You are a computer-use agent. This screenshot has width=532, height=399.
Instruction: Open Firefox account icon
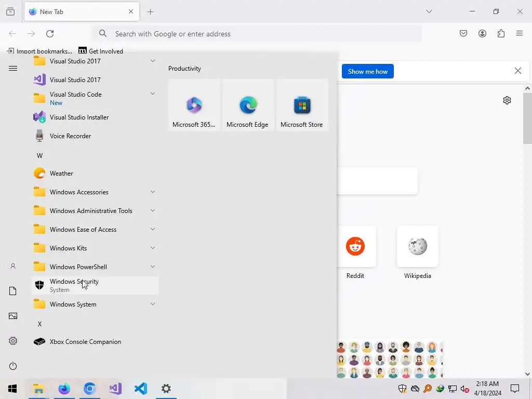[x=482, y=33]
